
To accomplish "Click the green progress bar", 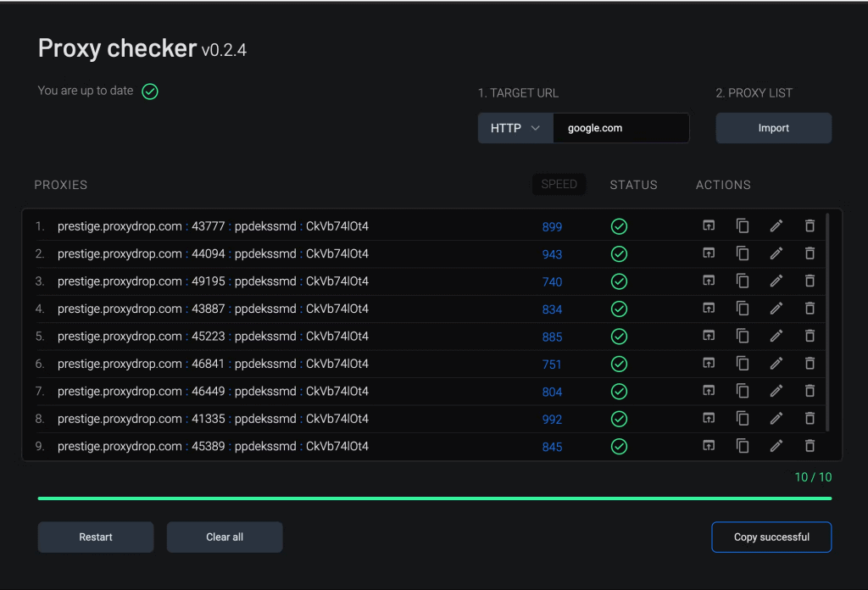I will click(x=434, y=498).
